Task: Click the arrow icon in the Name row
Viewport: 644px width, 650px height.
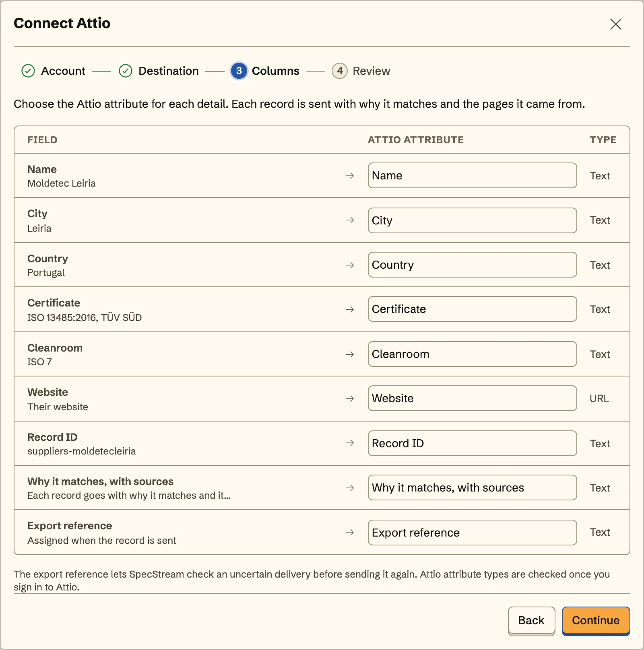Action: tap(350, 176)
